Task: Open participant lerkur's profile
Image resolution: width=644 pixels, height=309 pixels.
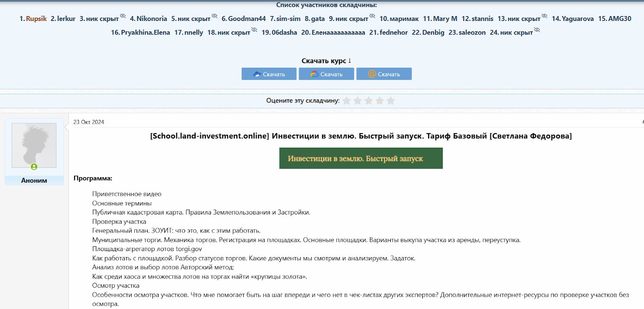Action: coord(66,19)
